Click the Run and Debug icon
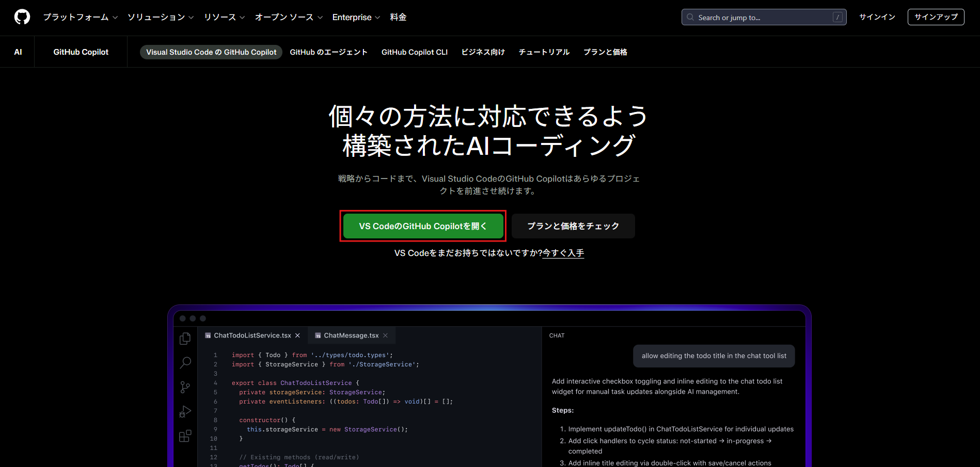The width and height of the screenshot is (980, 467). pyautogui.click(x=185, y=412)
